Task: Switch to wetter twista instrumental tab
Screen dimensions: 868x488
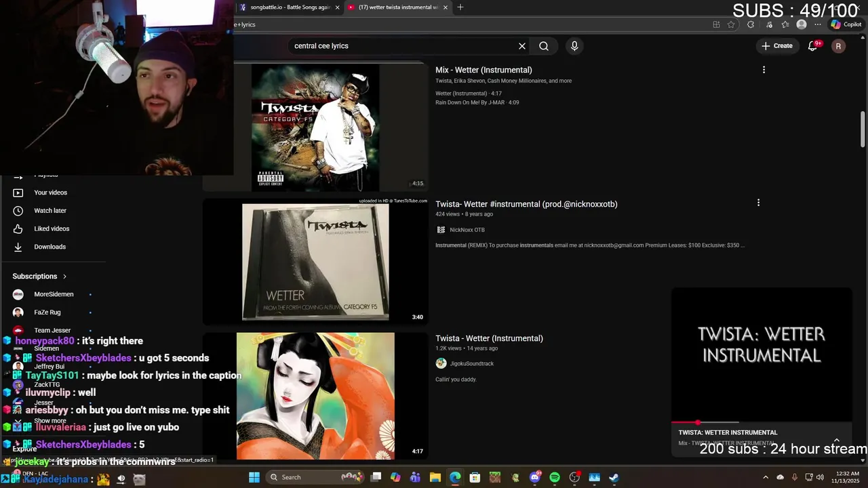Action: (398, 7)
